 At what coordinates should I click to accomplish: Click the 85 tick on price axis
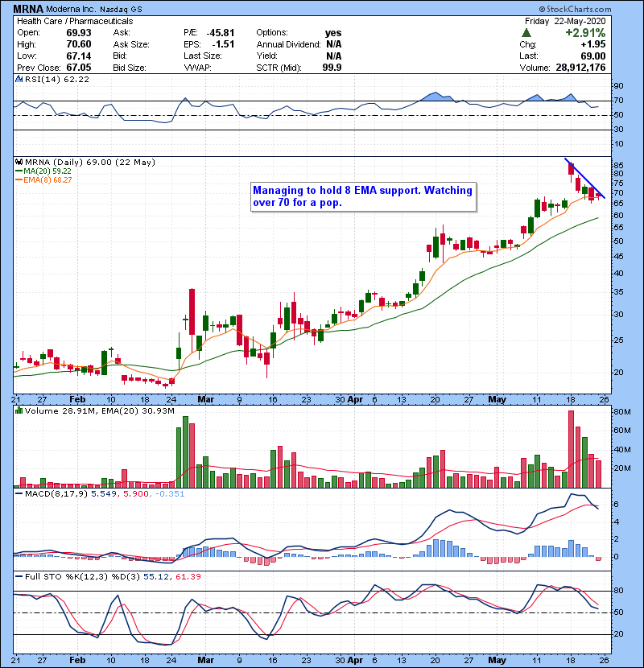click(x=618, y=166)
